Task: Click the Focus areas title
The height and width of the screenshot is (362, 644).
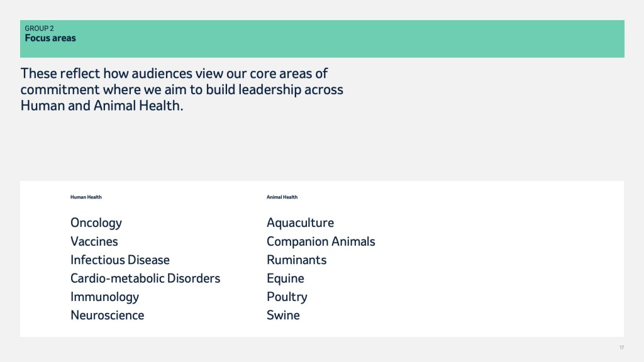Action: click(50, 38)
